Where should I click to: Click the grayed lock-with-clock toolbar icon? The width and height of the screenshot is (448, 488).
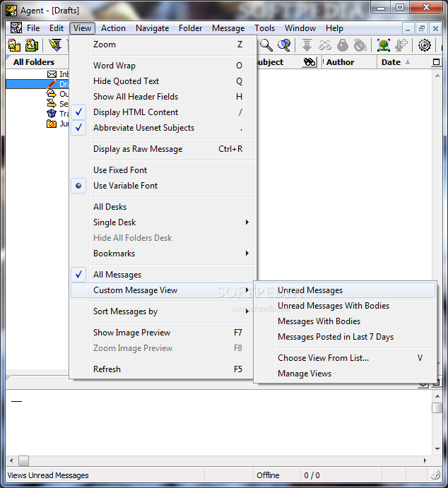click(x=360, y=45)
